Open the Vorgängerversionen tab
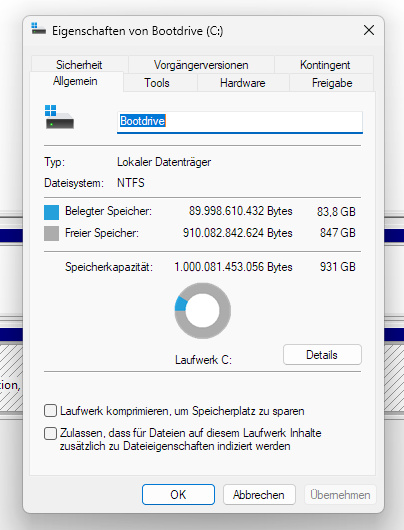 click(x=201, y=65)
